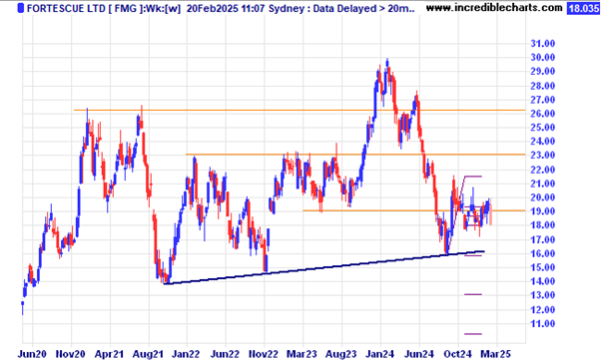Select the 12.00 price axis label
601x364 pixels.
[543, 309]
